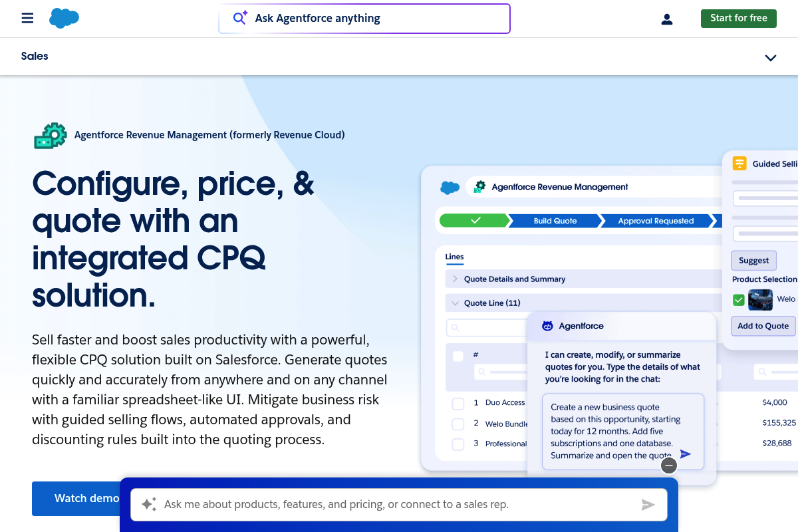Click the Ask Agentforce anything search field
Screen dimensions: 798x532
[x=364, y=19]
